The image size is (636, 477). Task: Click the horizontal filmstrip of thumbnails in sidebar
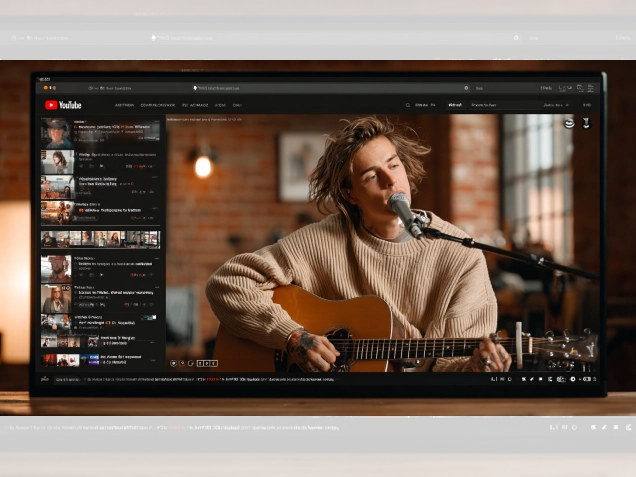coord(100,239)
